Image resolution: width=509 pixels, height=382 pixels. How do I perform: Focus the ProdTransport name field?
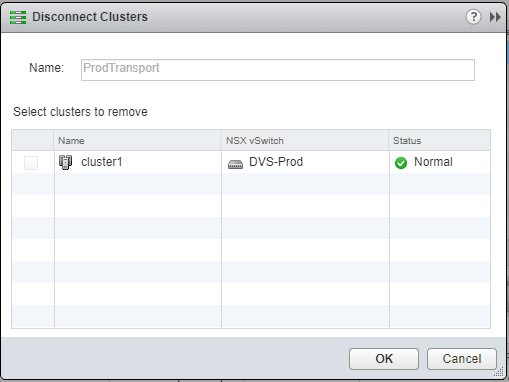click(278, 70)
